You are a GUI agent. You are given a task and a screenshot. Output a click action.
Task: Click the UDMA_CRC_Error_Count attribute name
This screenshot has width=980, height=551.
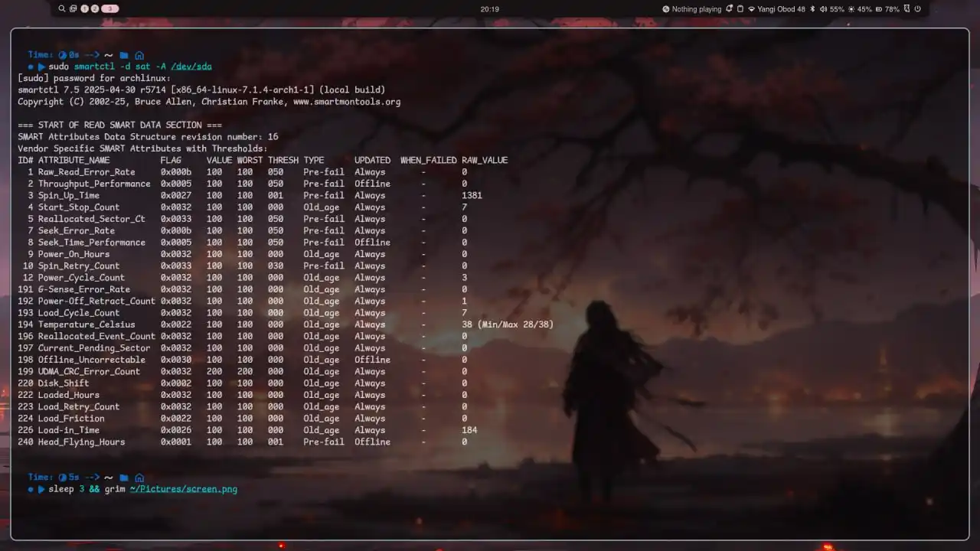point(89,372)
